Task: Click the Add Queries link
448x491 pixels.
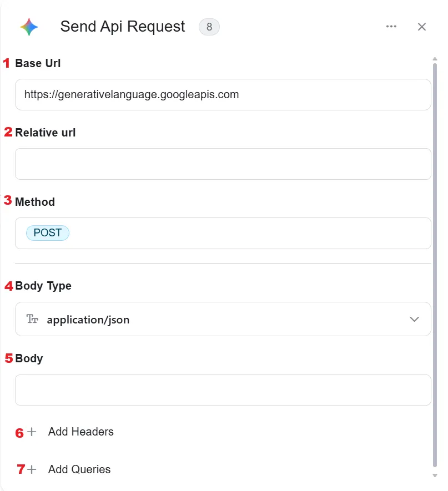Action: [x=79, y=469]
